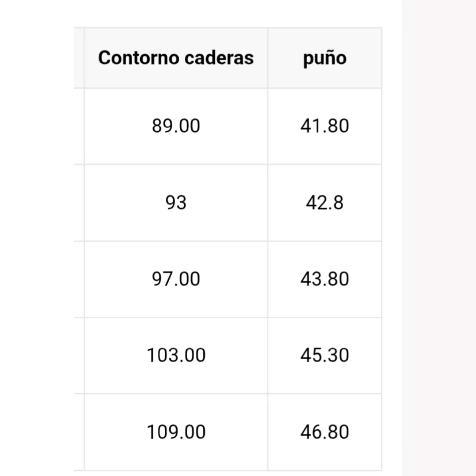This screenshot has height=476, width=476.
Task: Select the 41.80 puño cell
Action: point(324,126)
